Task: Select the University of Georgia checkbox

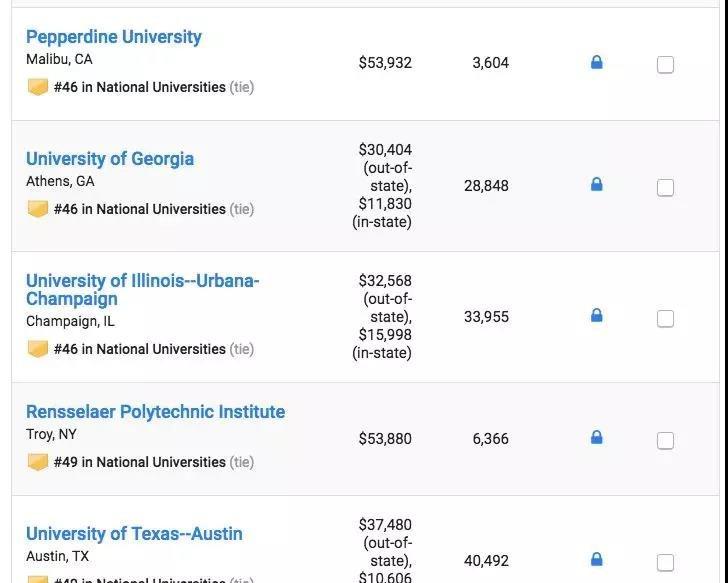Action: pyautogui.click(x=665, y=188)
